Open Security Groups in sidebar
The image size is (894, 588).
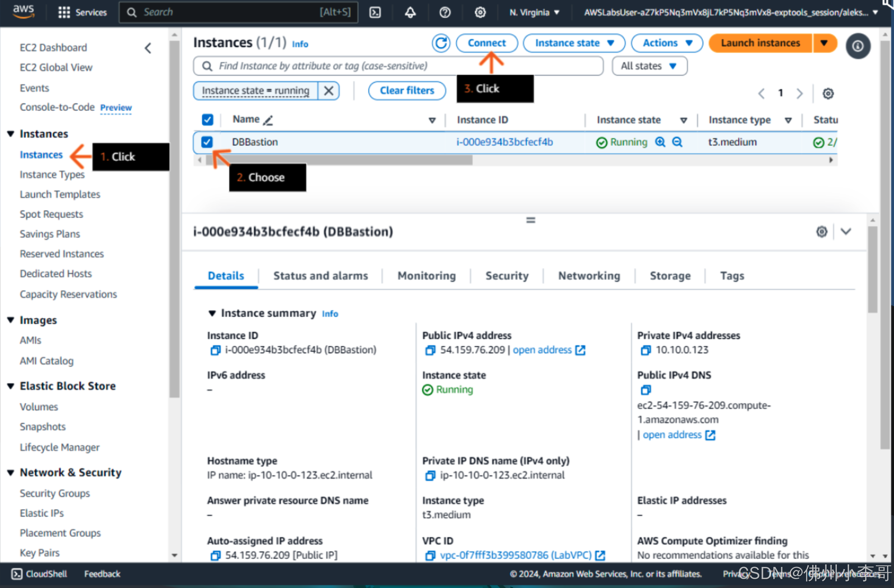tap(55, 493)
